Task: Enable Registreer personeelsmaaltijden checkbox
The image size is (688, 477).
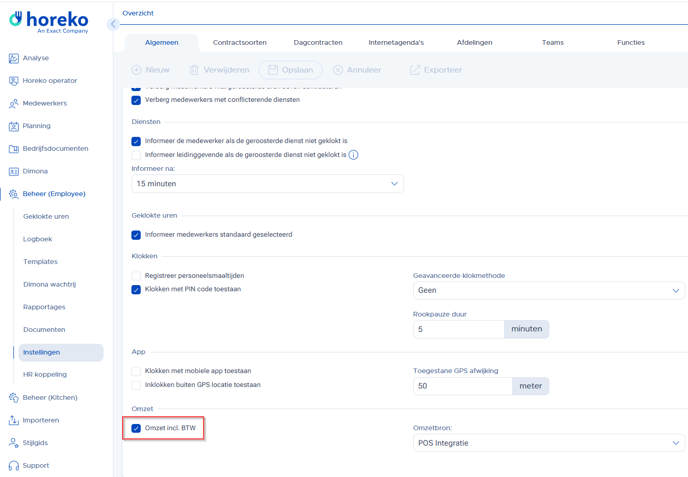Action: tap(136, 276)
